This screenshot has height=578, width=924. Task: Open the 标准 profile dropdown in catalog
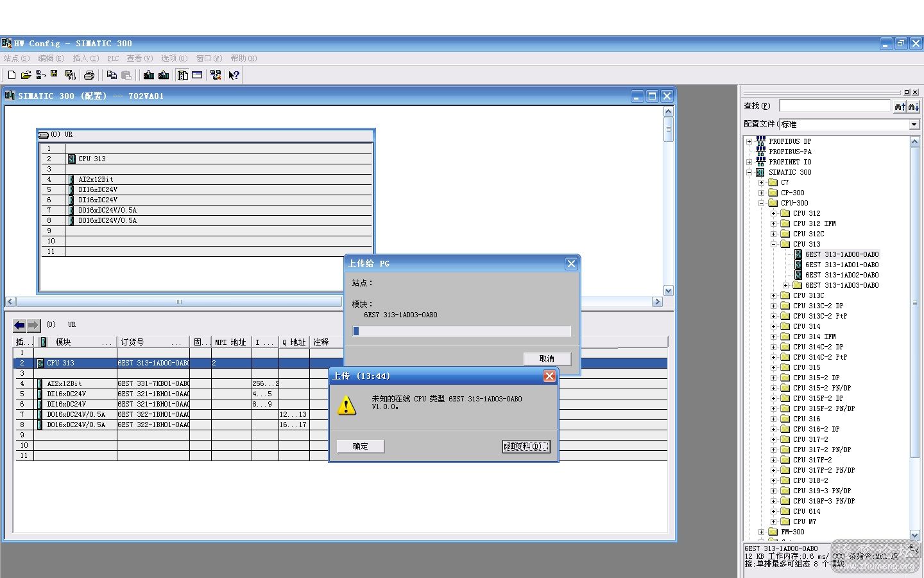pos(914,125)
